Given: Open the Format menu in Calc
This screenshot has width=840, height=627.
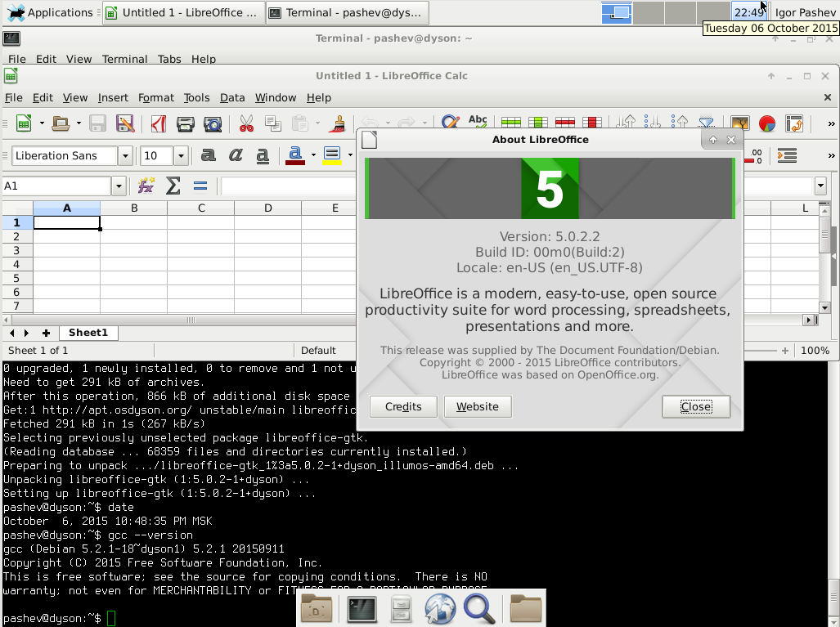Looking at the screenshot, I should 156,97.
